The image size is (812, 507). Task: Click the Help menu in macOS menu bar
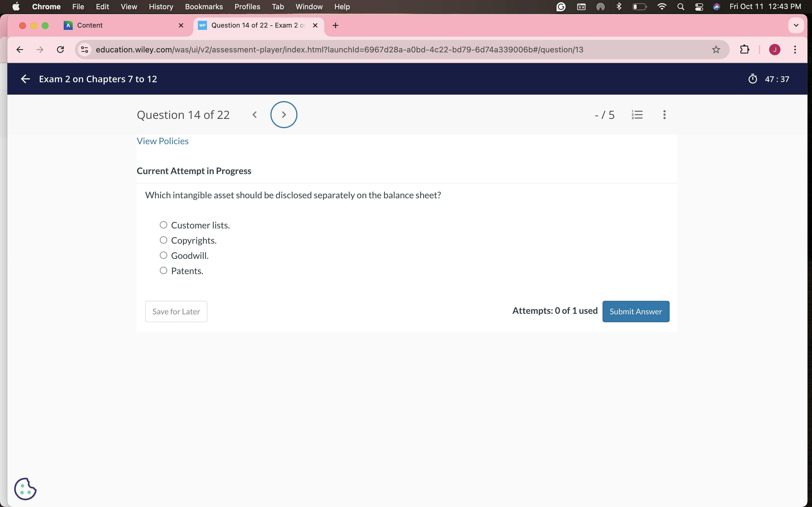coord(342,6)
